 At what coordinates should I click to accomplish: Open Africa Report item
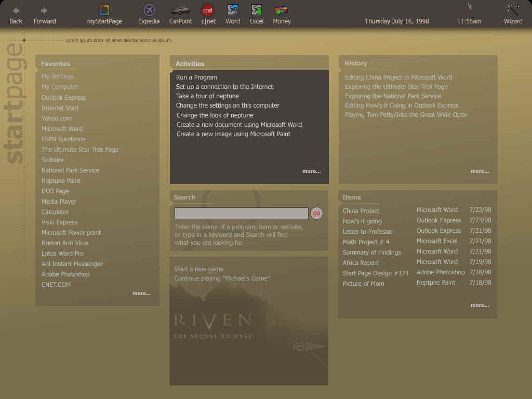[361, 263]
